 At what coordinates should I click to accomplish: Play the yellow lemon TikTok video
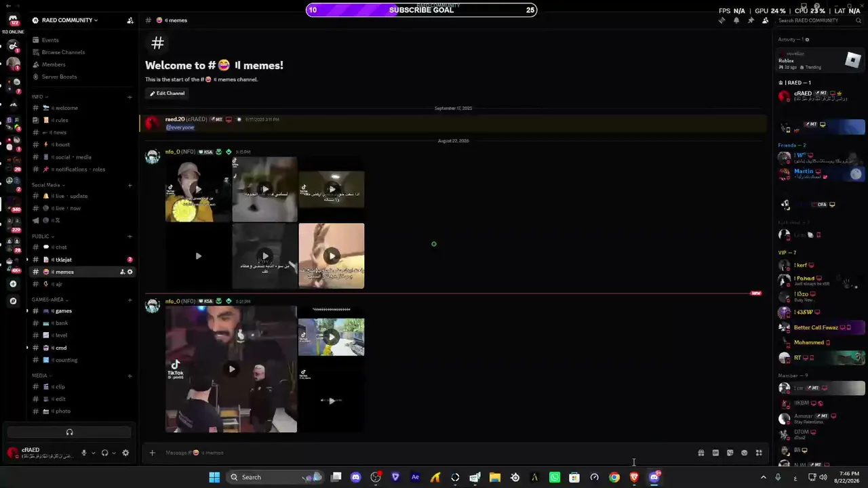coord(198,190)
